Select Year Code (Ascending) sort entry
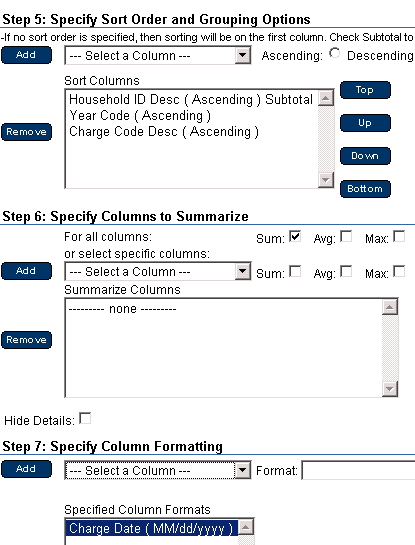This screenshot has width=415, height=545. click(x=140, y=116)
